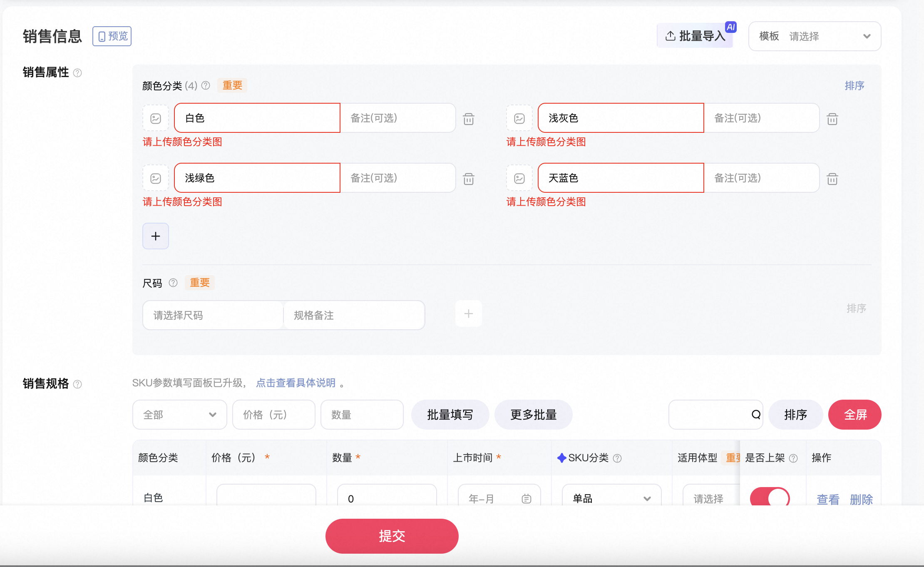The width and height of the screenshot is (924, 567).
Task: Add a new color category with plus button
Action: 156,236
